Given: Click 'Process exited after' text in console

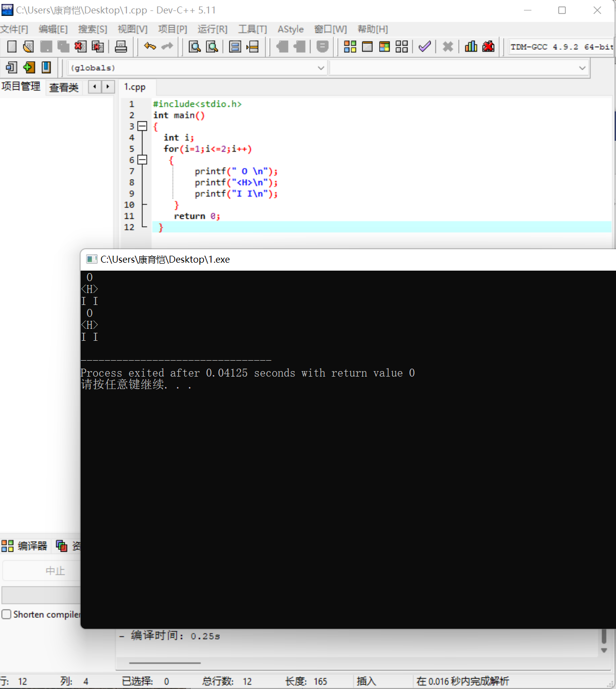Looking at the screenshot, I should (x=140, y=373).
